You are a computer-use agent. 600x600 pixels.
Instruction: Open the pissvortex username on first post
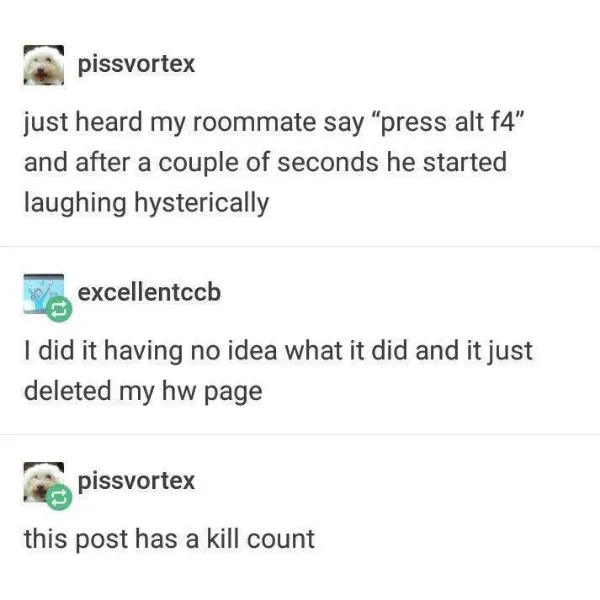click(x=136, y=64)
